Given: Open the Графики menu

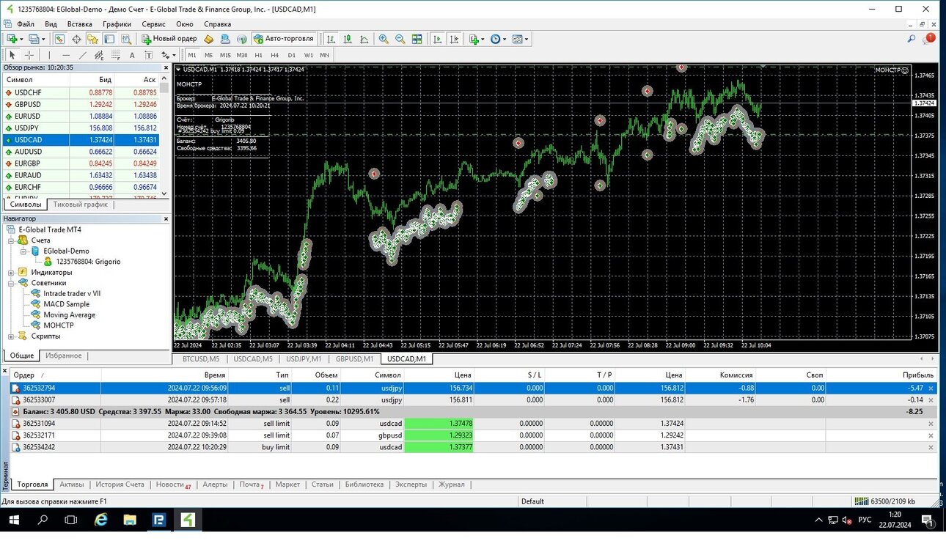Looking at the screenshot, I should [x=117, y=24].
